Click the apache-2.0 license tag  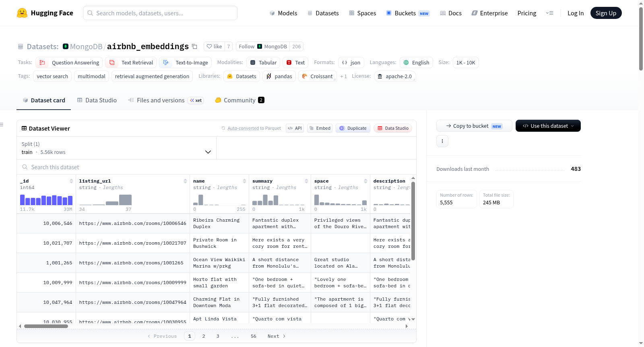pos(395,76)
